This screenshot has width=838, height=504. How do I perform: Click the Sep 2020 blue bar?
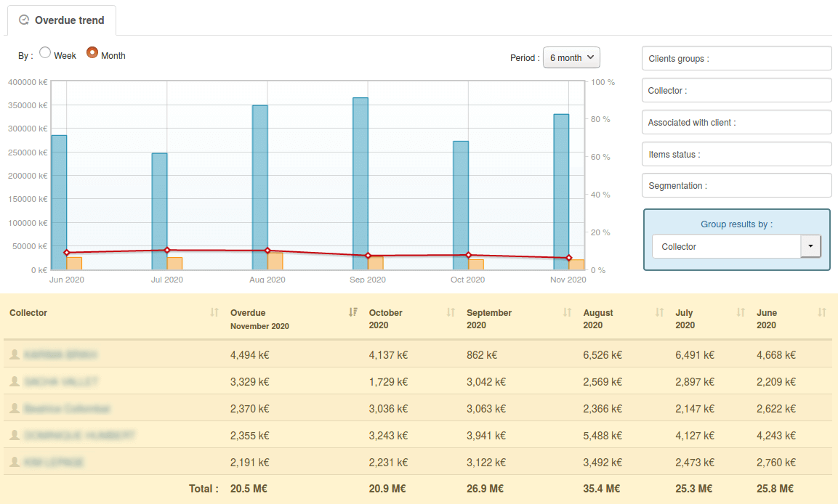tap(360, 182)
